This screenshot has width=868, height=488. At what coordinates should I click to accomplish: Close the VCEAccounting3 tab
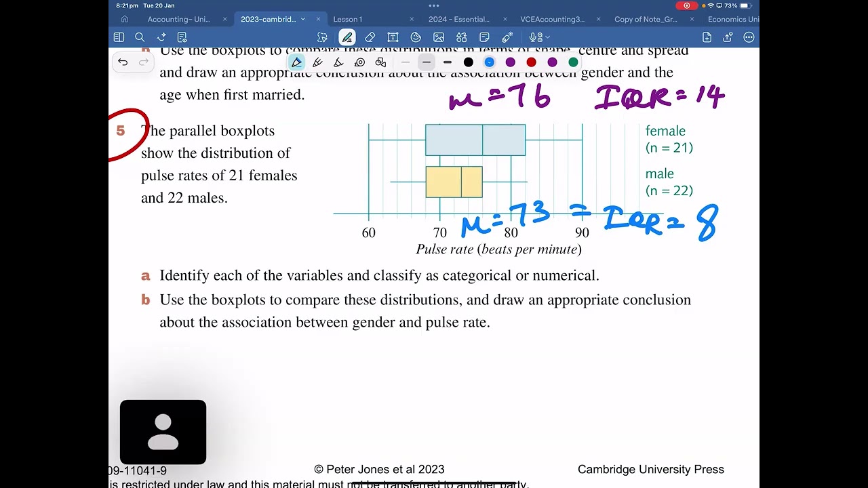[598, 19]
